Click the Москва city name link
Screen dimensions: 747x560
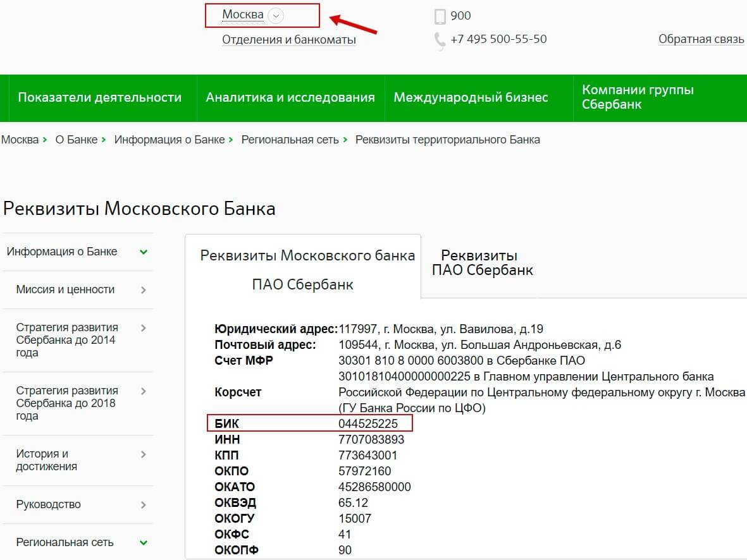(x=242, y=15)
